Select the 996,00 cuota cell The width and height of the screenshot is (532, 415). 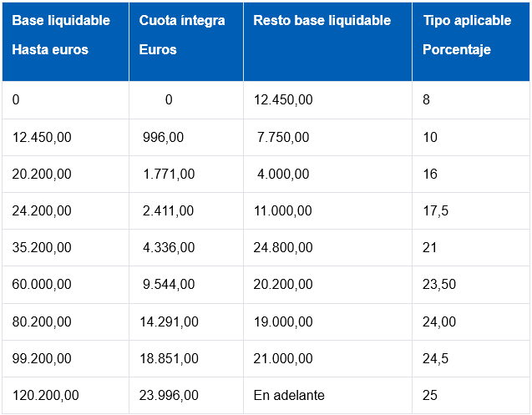pos(164,137)
